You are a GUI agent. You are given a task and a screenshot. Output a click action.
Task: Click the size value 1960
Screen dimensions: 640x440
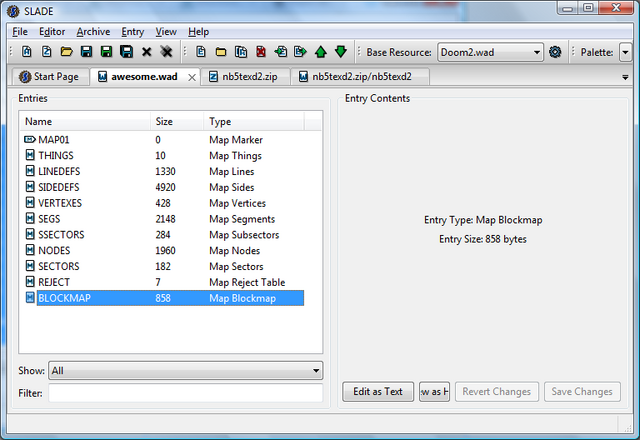165,250
